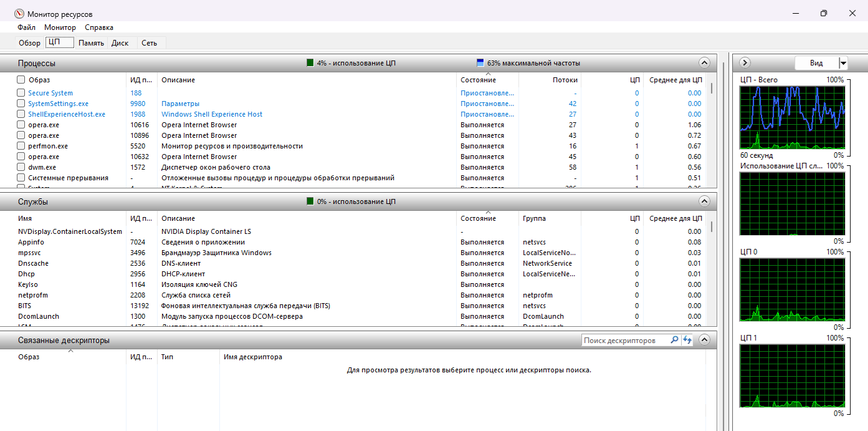Restore the window using the title bar button
The image size is (868, 431).
(823, 14)
